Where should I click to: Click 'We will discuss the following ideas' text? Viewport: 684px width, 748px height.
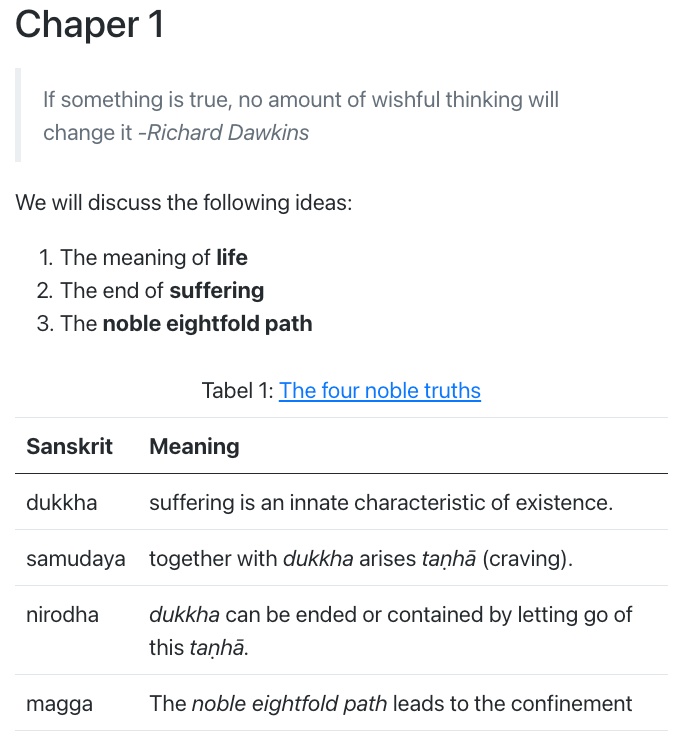[x=184, y=203]
